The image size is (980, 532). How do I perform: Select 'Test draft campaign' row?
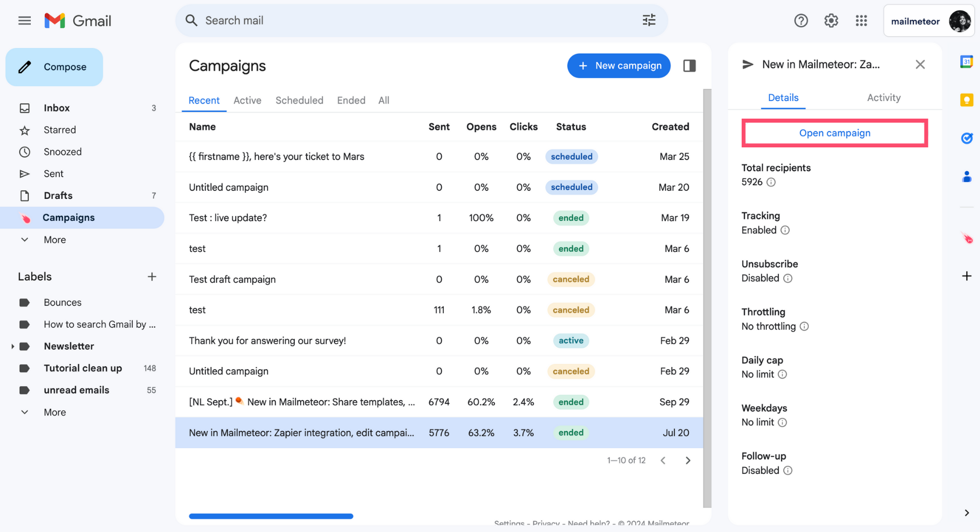click(439, 279)
